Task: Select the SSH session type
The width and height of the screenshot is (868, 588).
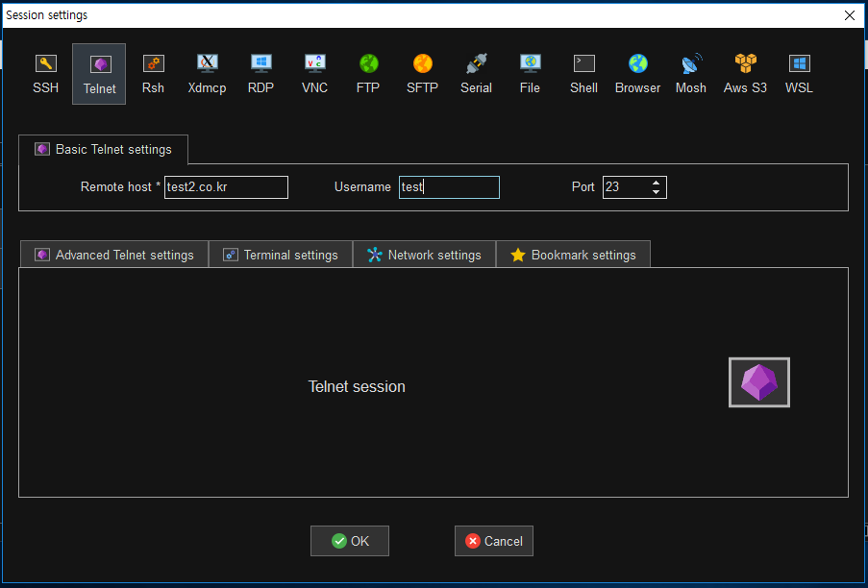Action: pos(45,74)
